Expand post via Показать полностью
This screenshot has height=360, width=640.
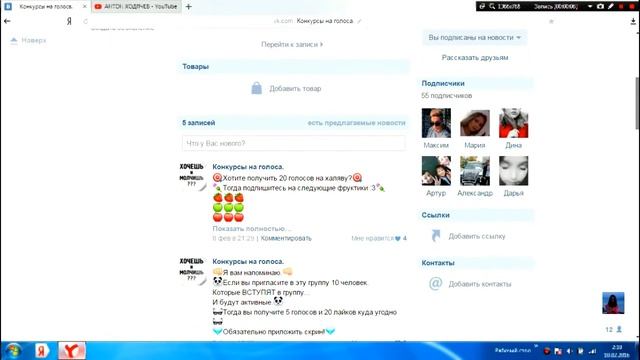click(251, 229)
